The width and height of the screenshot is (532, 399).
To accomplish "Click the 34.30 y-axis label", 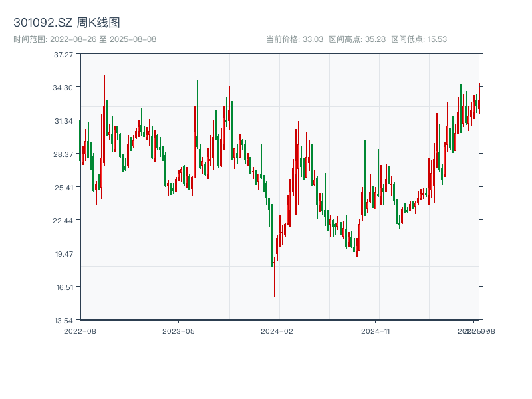I will point(63,88).
